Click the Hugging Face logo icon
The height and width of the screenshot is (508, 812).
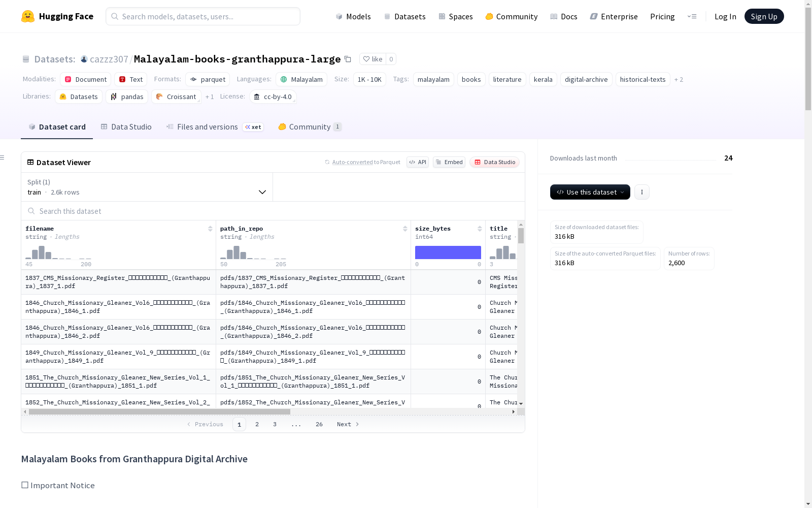coord(28,16)
